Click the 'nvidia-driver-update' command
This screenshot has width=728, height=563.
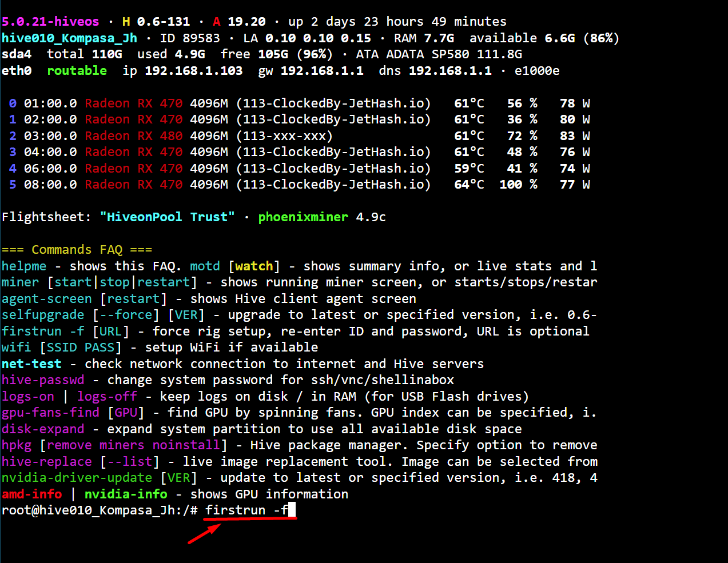77,477
